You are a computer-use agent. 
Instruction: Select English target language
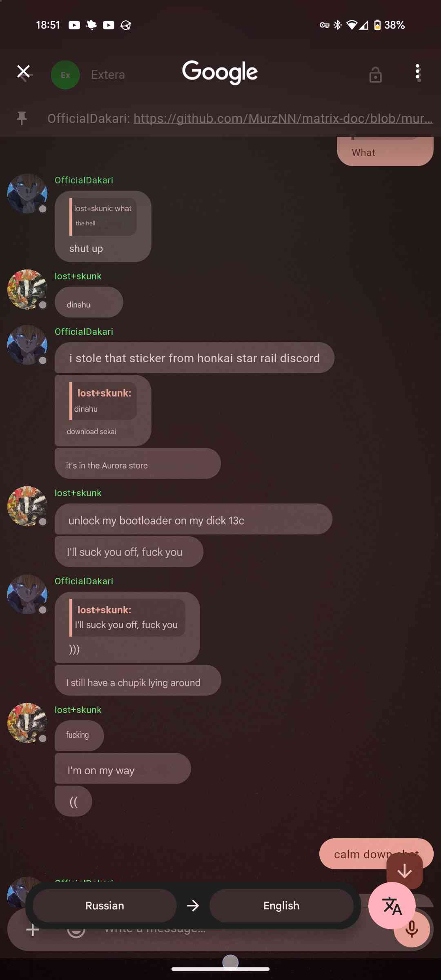click(281, 906)
